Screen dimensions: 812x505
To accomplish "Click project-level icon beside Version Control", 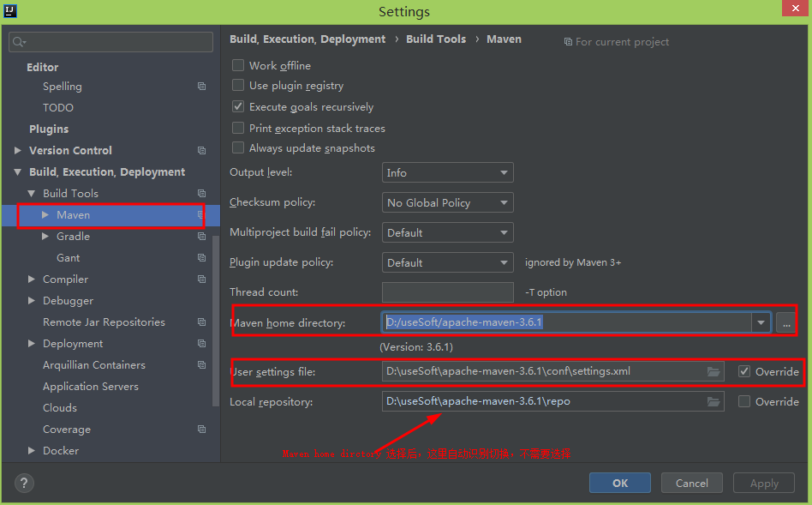I will coord(201,151).
